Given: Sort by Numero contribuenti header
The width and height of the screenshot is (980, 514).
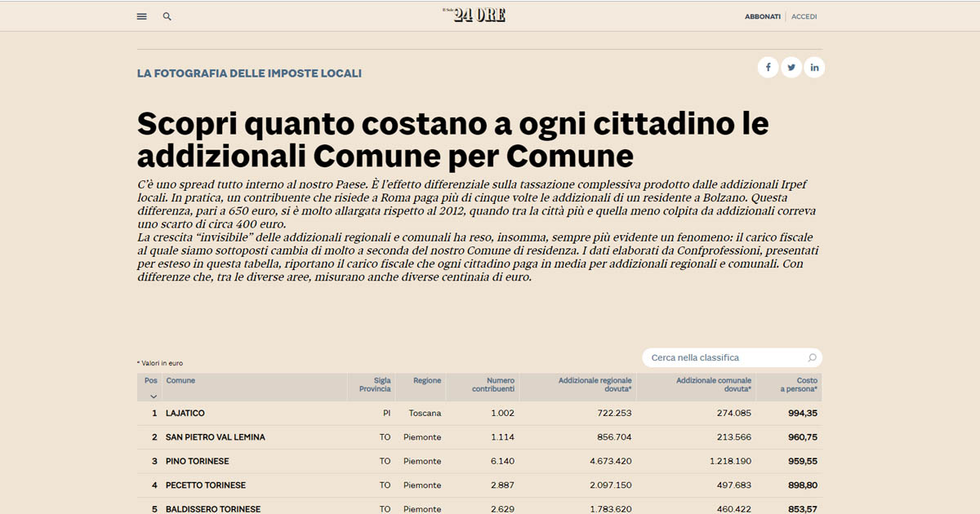Looking at the screenshot, I should click(494, 385).
